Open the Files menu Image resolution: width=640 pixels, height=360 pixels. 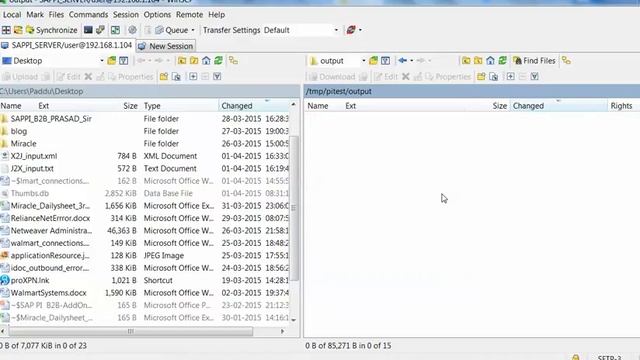tap(56, 15)
